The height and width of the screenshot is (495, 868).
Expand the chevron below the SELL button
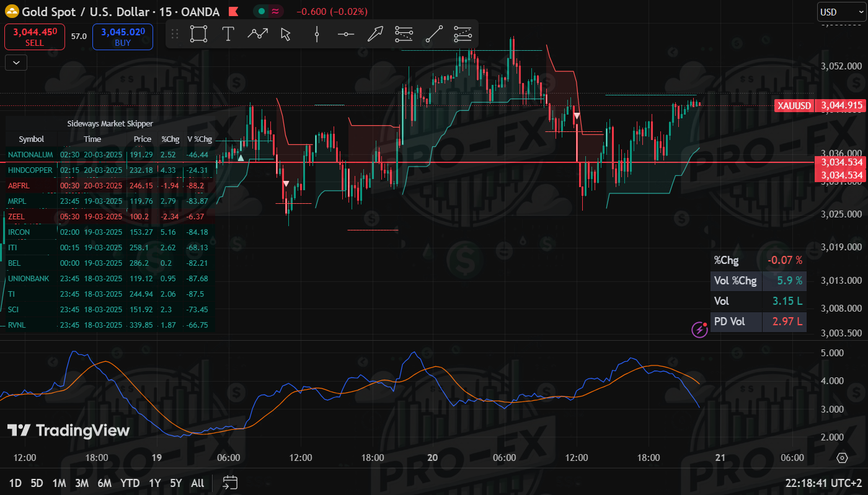(15, 62)
